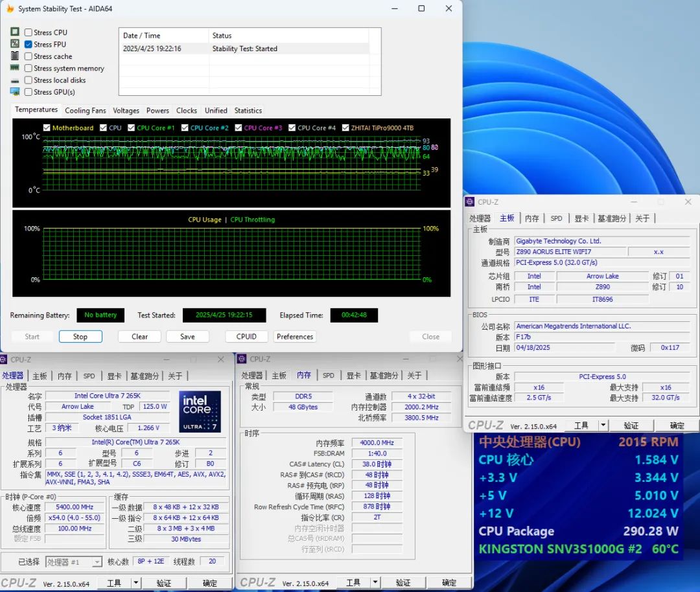
Task: Click the CPU-Z icon in motherboard window title
Action: 470,202
